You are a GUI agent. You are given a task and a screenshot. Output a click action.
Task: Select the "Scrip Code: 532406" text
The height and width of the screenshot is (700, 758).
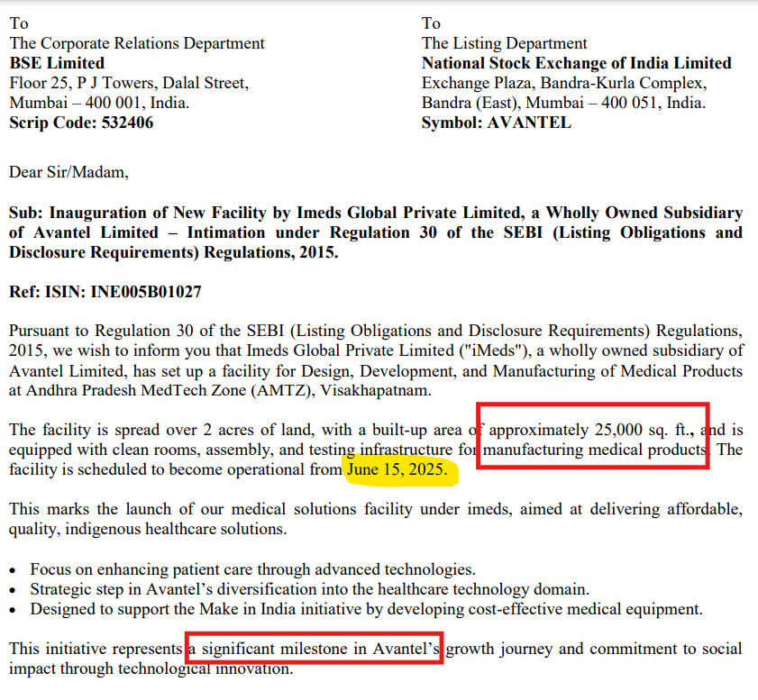(81, 123)
